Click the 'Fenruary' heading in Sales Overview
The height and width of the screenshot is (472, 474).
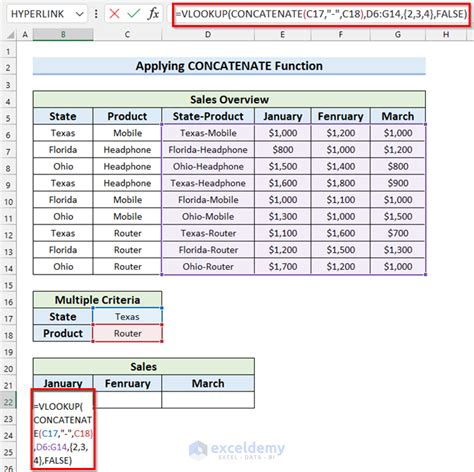point(340,116)
